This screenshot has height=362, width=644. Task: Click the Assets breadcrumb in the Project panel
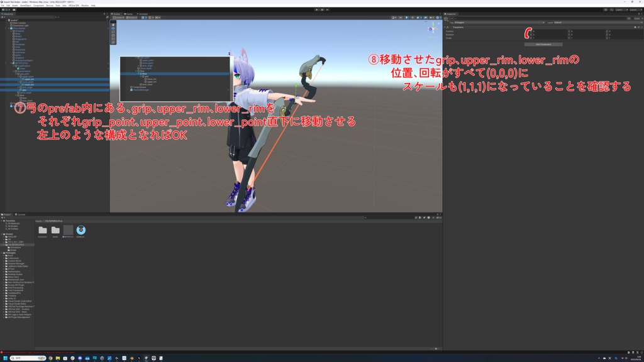pos(39,221)
